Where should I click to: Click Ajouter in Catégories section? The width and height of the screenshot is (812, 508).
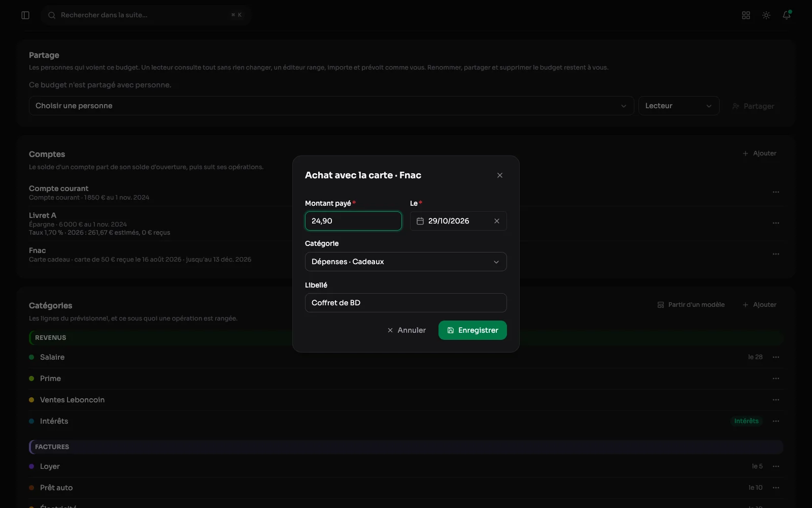click(x=759, y=305)
